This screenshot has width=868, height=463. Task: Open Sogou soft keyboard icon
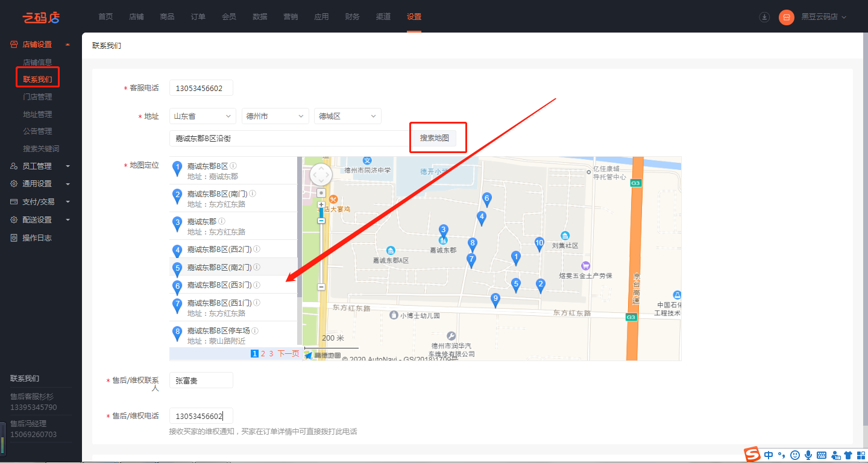pyautogui.click(x=822, y=455)
